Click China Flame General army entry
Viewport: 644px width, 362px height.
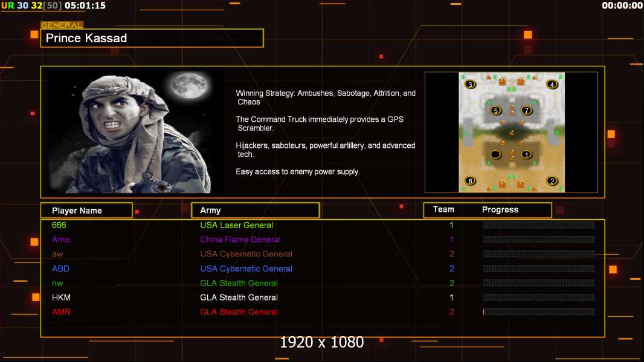click(x=240, y=240)
